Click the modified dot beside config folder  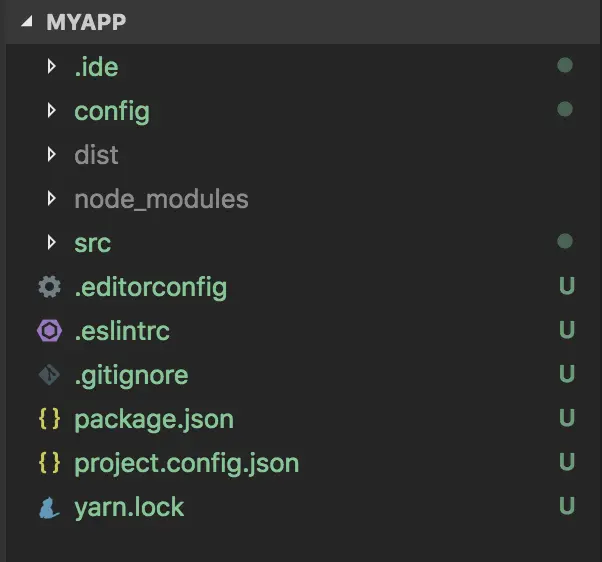pos(565,110)
